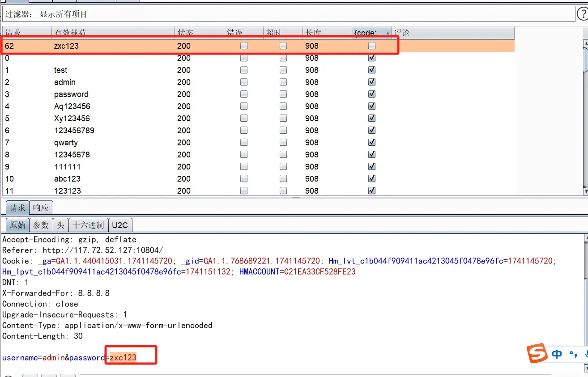Tick the {code: checkbox in the zxc123 row
The image size is (588, 377).
point(372,46)
